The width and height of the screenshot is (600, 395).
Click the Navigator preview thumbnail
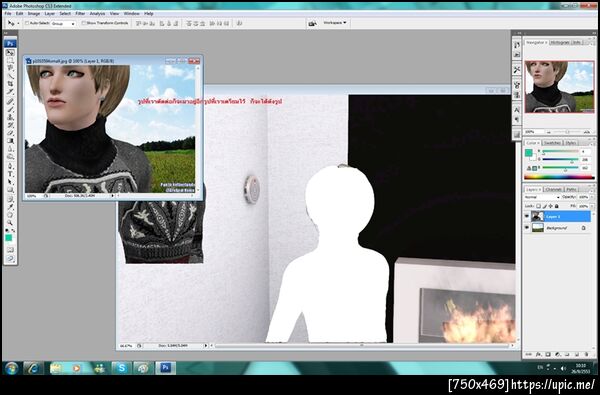[559, 87]
